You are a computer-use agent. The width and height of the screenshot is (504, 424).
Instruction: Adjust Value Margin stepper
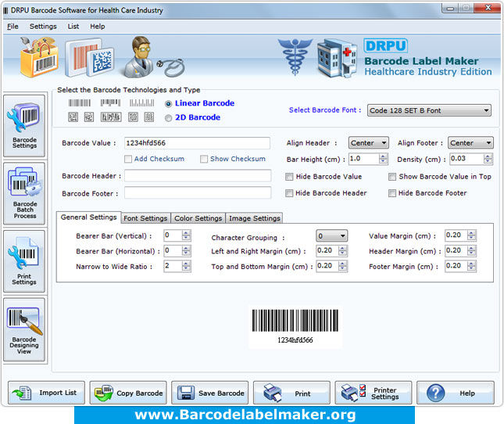pos(471,235)
